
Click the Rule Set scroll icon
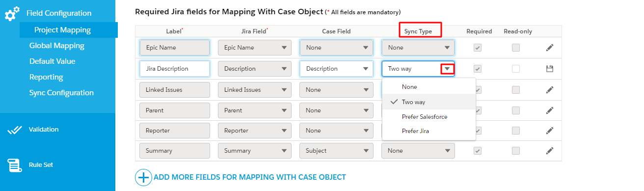pos(14,165)
